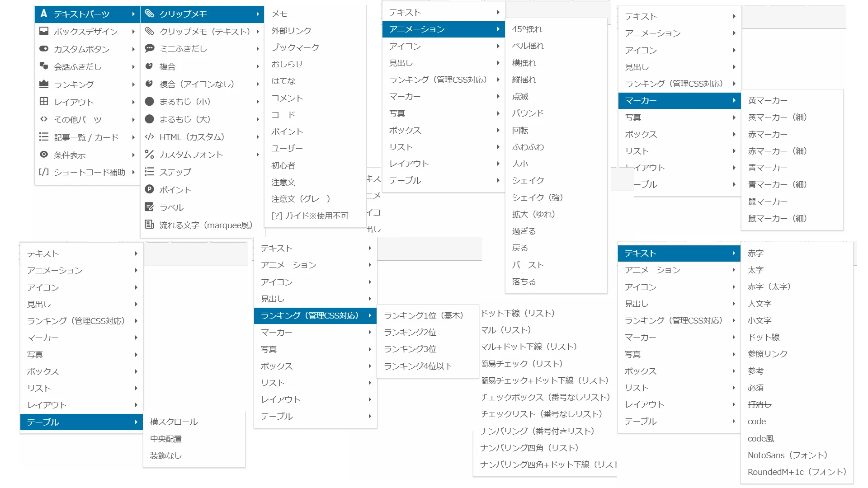
Task: Choose NotoSans（フォント） option
Action: point(788,455)
